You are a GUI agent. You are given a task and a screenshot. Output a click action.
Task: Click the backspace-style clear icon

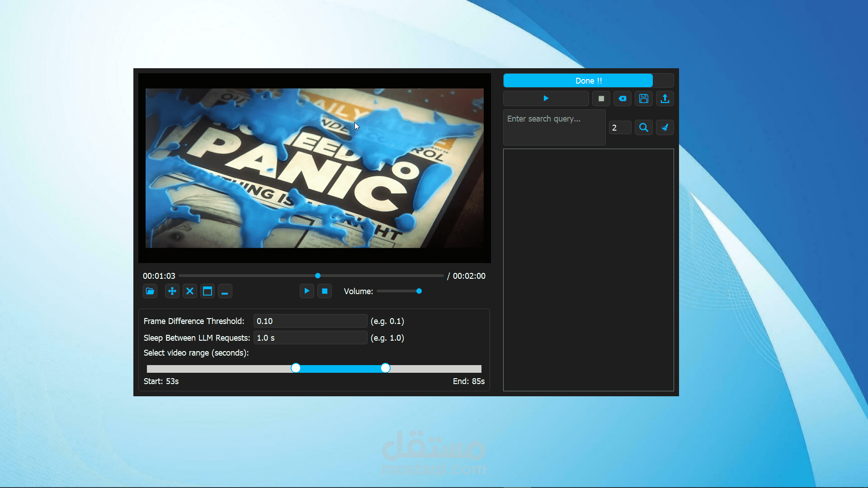[623, 99]
